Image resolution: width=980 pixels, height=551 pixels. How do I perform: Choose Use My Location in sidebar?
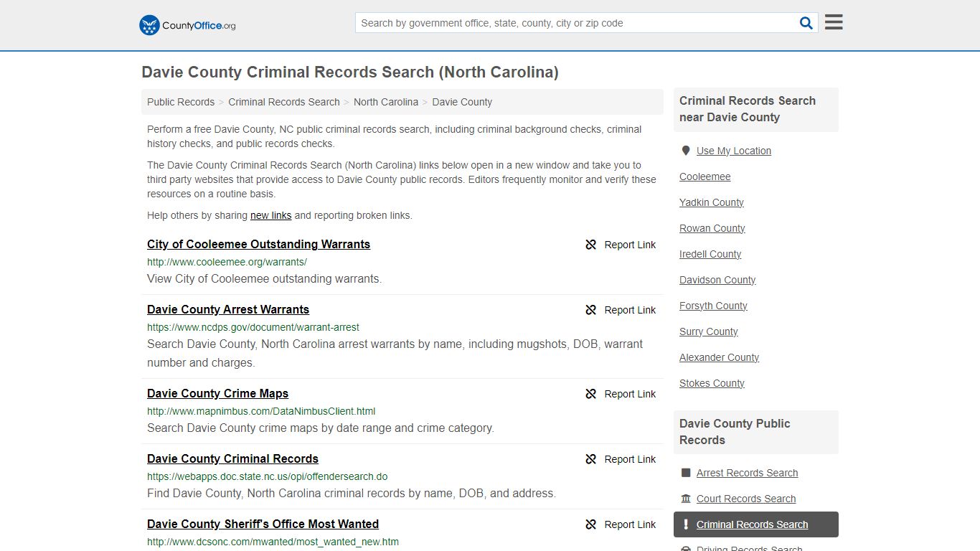734,151
